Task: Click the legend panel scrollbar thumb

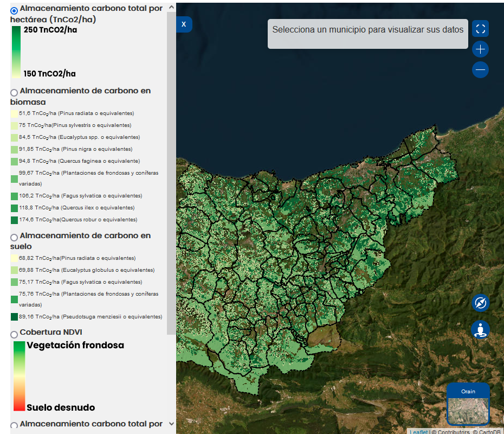Action: tap(171, 174)
